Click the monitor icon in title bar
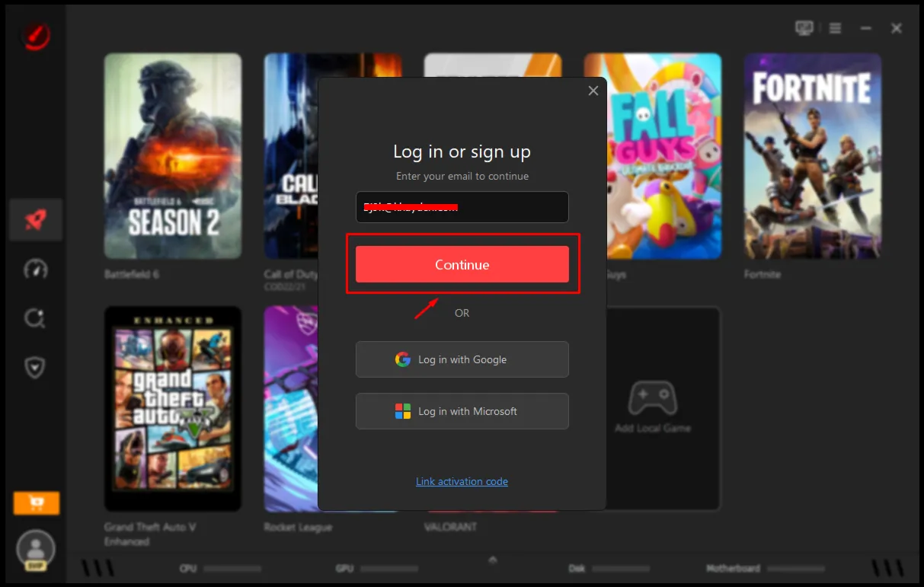The width and height of the screenshot is (924, 587). pos(804,28)
